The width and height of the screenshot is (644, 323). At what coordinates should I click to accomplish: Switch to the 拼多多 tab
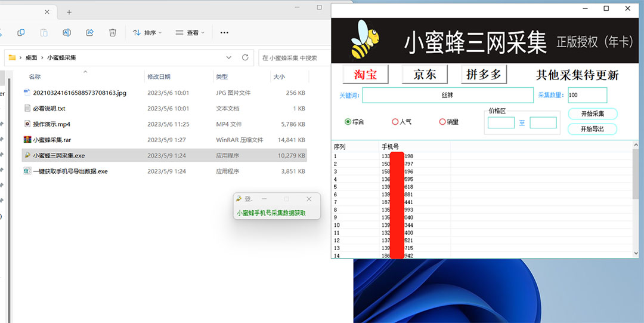[x=484, y=75]
